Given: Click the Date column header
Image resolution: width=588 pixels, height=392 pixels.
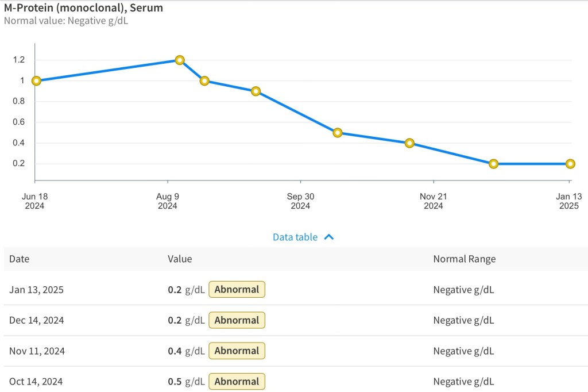Looking at the screenshot, I should [x=19, y=259].
